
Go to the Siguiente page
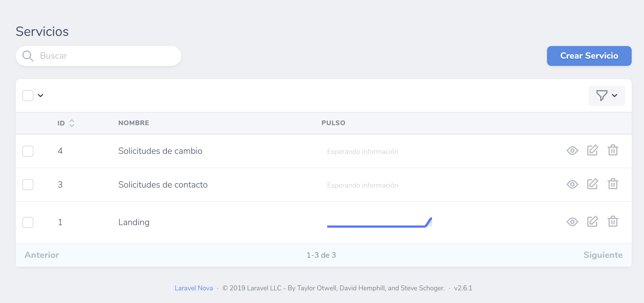tap(603, 255)
